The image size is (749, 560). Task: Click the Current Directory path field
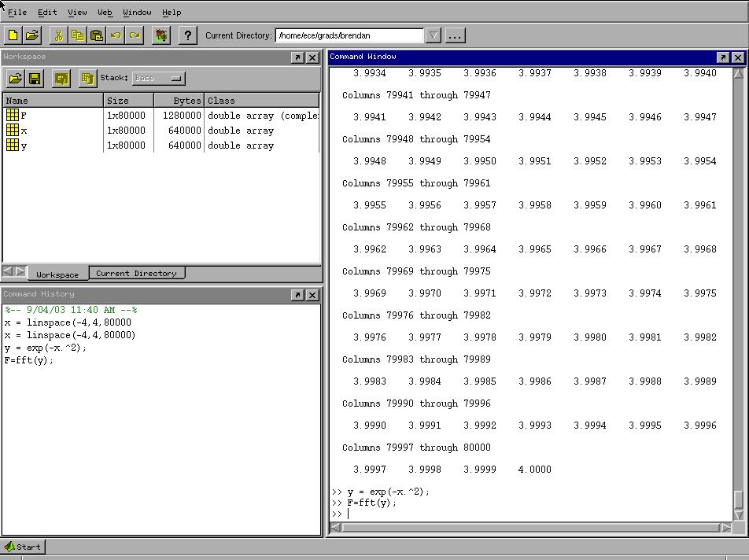click(349, 35)
